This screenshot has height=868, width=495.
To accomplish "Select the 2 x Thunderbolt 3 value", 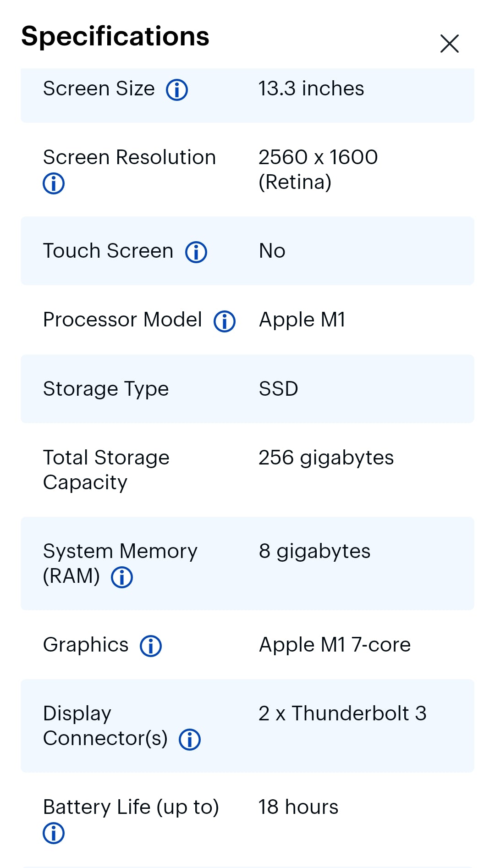I will coord(342,713).
